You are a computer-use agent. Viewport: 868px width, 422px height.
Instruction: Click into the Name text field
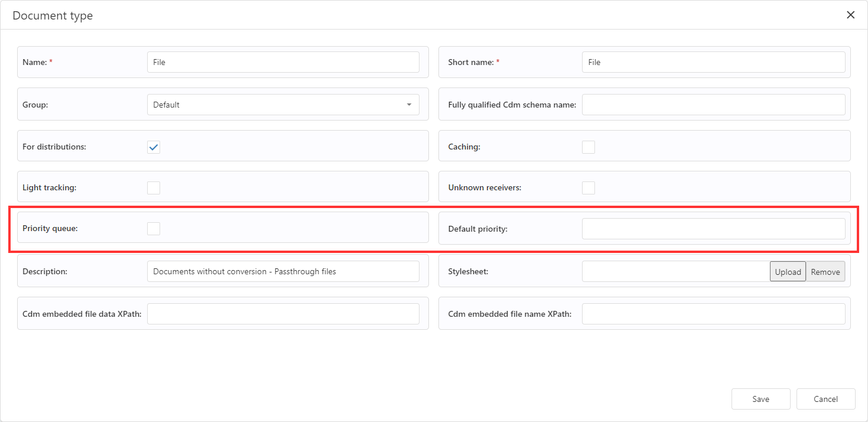(x=283, y=62)
